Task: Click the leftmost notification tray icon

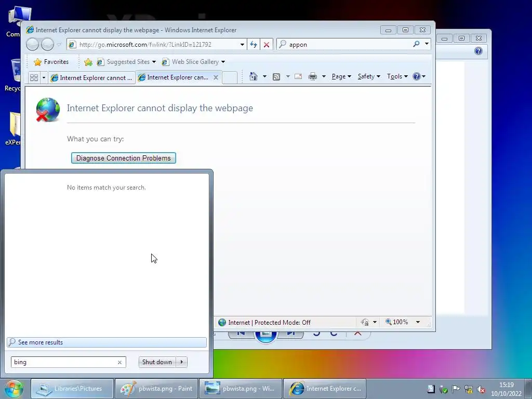Action: (431, 389)
